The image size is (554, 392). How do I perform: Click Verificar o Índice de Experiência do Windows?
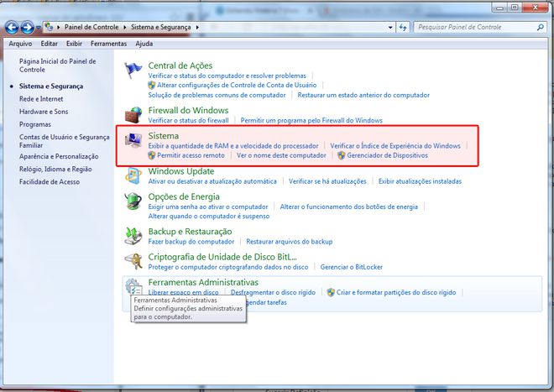(x=395, y=145)
